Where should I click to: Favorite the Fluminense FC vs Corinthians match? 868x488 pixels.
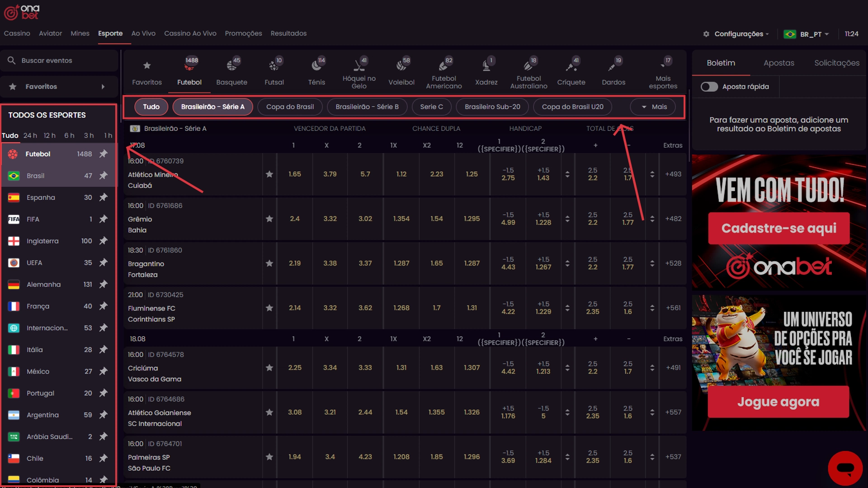click(269, 308)
